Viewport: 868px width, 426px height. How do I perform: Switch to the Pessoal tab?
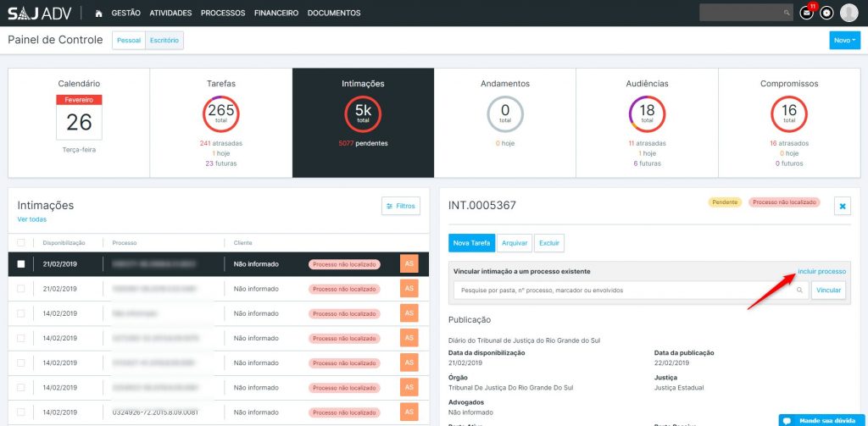(129, 40)
